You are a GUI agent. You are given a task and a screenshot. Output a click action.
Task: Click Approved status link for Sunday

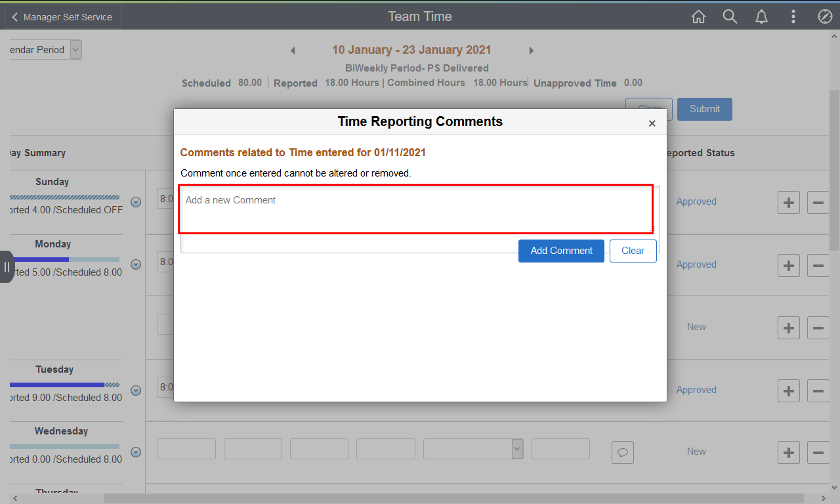tap(696, 201)
